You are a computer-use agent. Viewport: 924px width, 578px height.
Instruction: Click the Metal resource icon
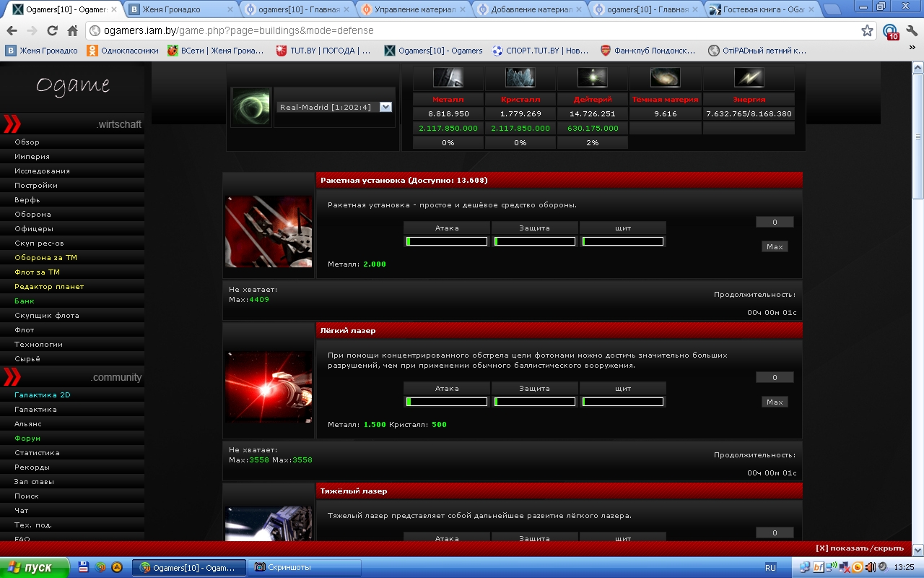coord(448,77)
